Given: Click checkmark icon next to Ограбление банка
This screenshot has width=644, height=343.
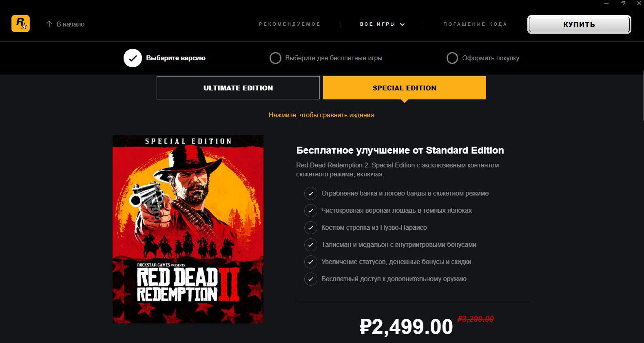Looking at the screenshot, I should point(311,193).
